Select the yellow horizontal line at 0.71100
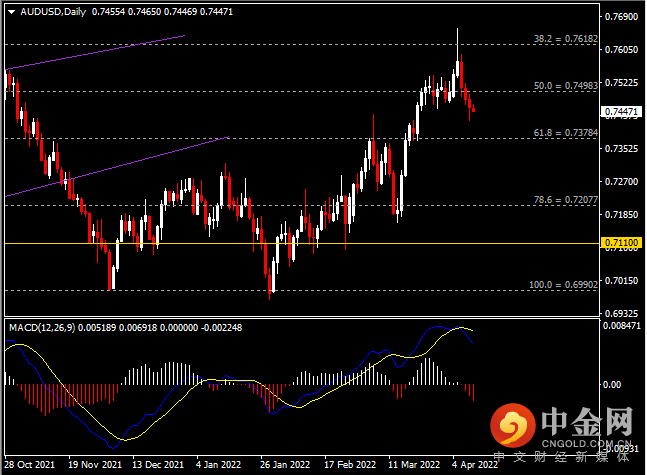Screen dimensions: 647x475 [301, 243]
